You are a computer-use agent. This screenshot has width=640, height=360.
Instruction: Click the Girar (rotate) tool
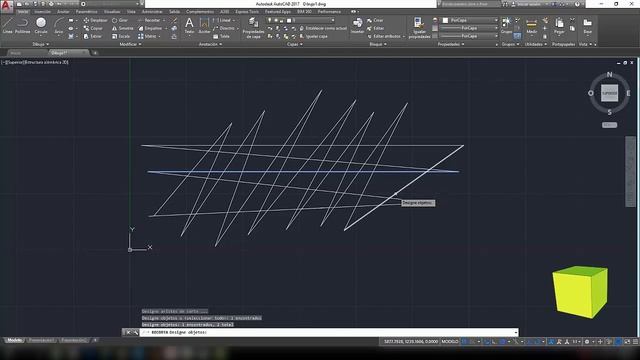click(120, 20)
